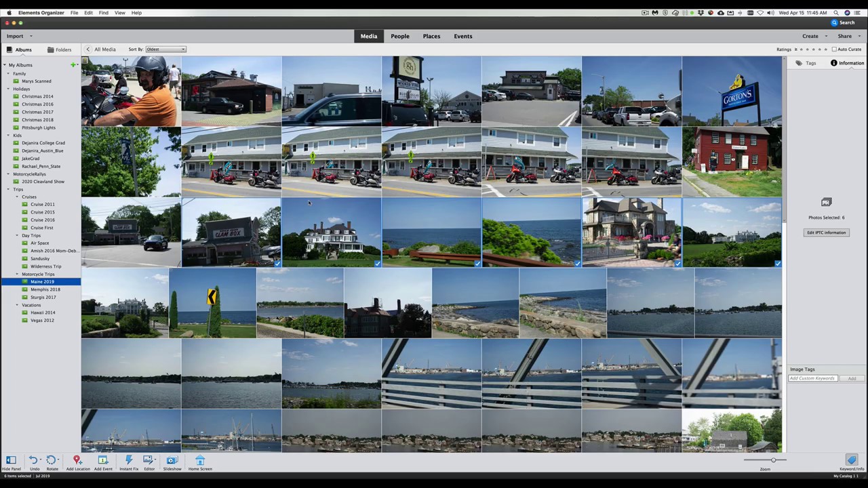Click the volume menu bar icon
Viewport: 868px width, 488px height.
pyautogui.click(x=771, y=13)
